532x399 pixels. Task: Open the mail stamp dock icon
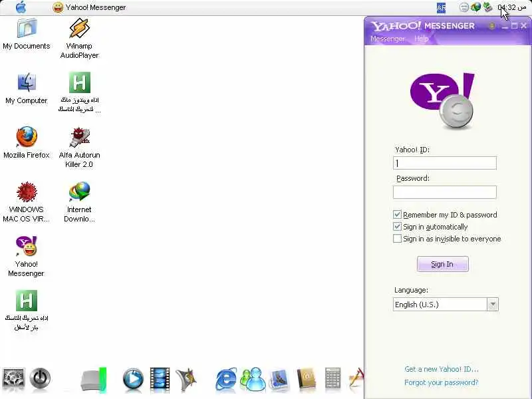click(279, 378)
